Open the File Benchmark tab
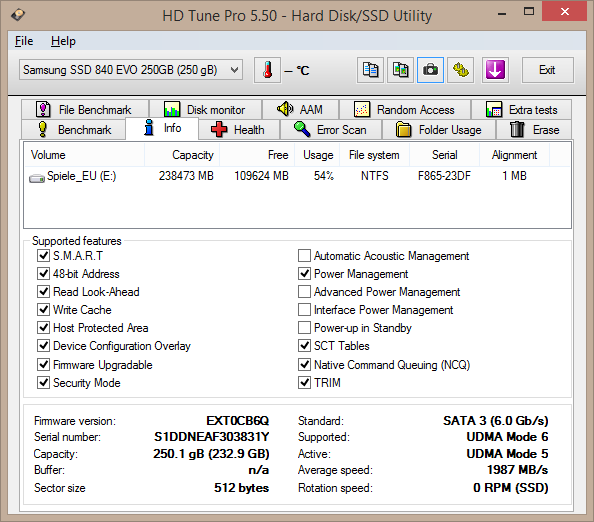The image size is (594, 522). click(85, 109)
